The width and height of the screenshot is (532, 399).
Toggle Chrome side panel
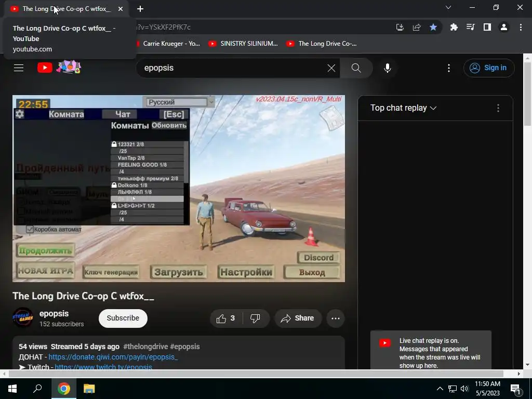[x=487, y=27]
